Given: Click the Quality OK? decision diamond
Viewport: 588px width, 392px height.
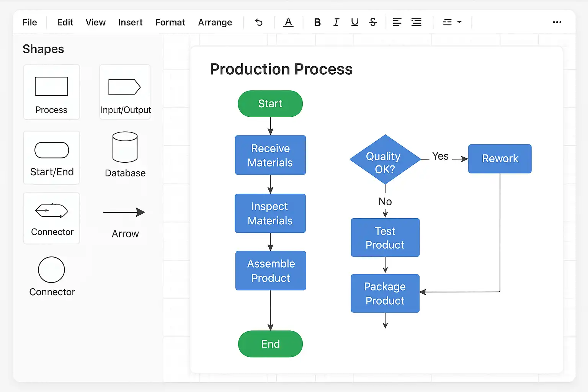Looking at the screenshot, I should pos(385,160).
